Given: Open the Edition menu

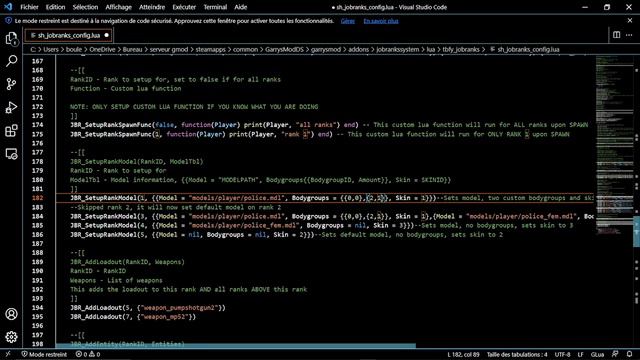Looking at the screenshot, I should (x=55, y=7).
